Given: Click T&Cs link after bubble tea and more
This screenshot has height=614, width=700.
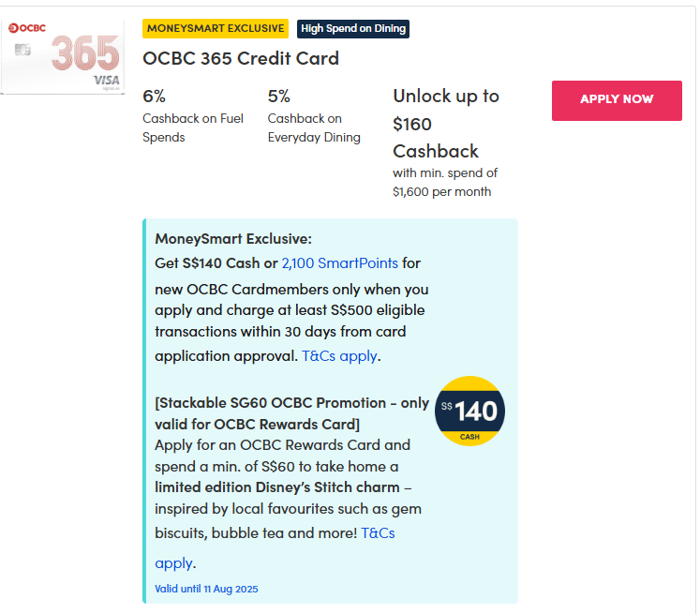Looking at the screenshot, I should pyautogui.click(x=378, y=532).
